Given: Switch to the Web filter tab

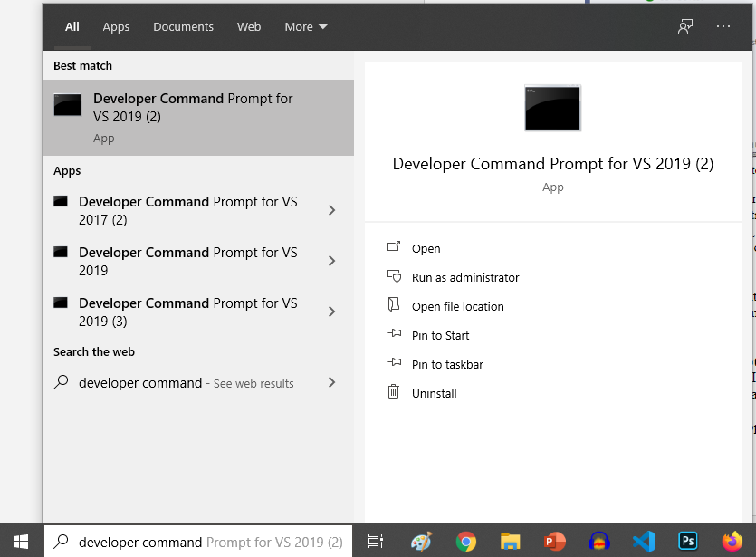Looking at the screenshot, I should [249, 27].
